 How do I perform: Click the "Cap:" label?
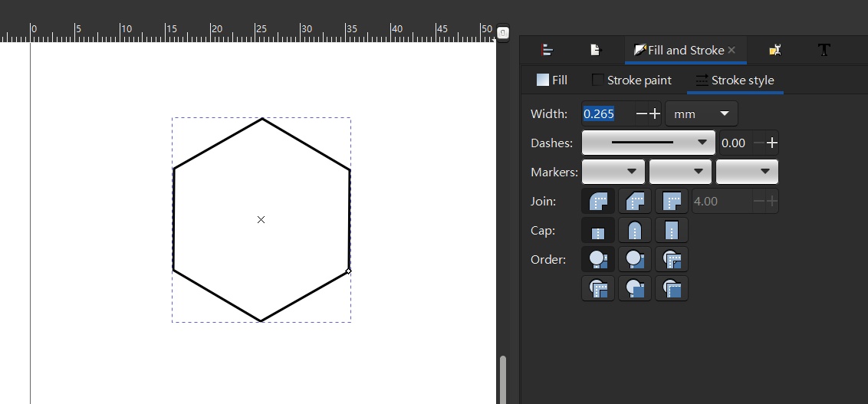click(x=543, y=231)
